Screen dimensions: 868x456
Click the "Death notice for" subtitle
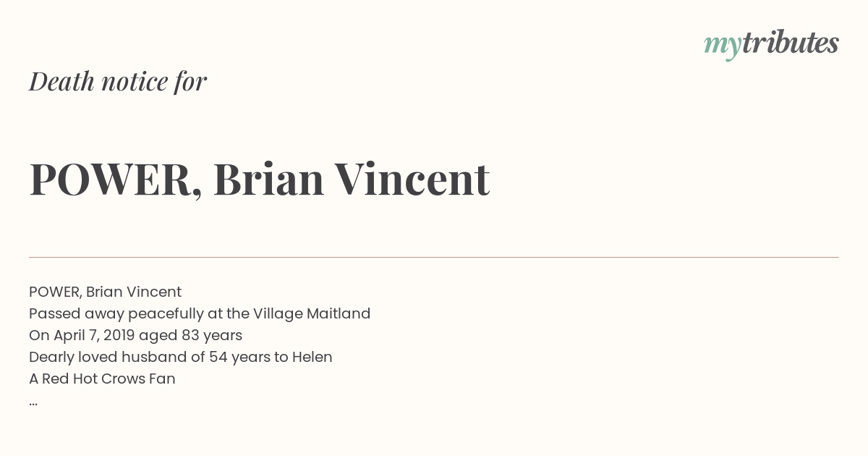click(x=118, y=81)
